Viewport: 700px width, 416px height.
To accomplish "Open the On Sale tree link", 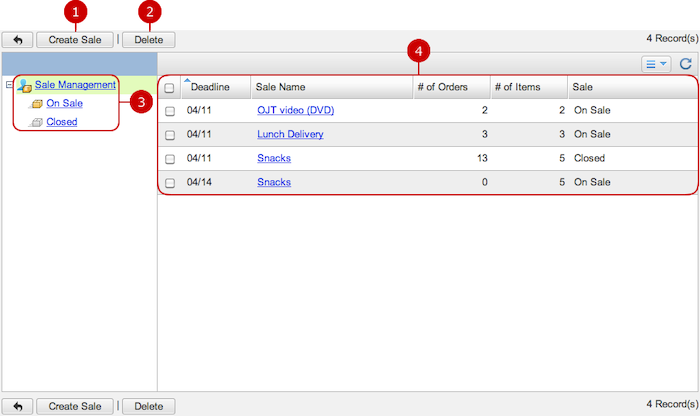I will coord(64,103).
